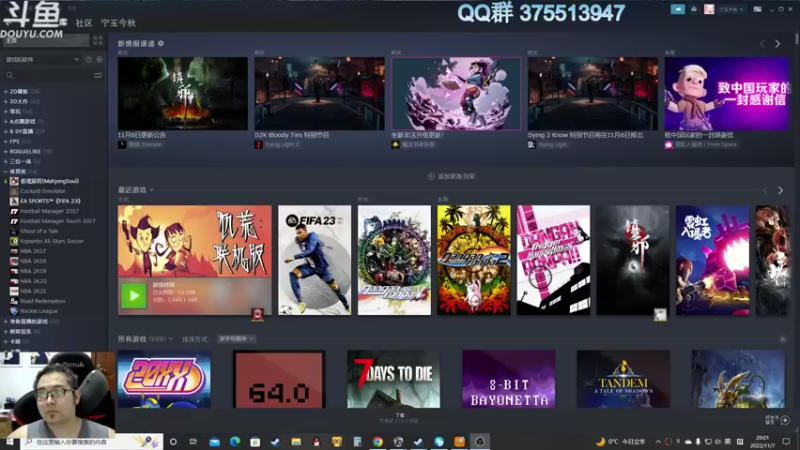Open the calculator app from the taskbar
Viewport: 800px width, 450px height.
[x=357, y=441]
